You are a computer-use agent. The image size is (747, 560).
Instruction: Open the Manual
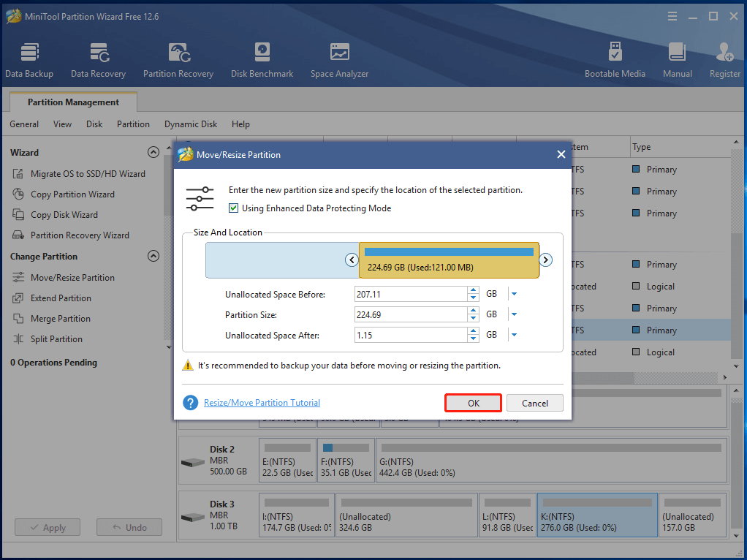click(x=677, y=60)
